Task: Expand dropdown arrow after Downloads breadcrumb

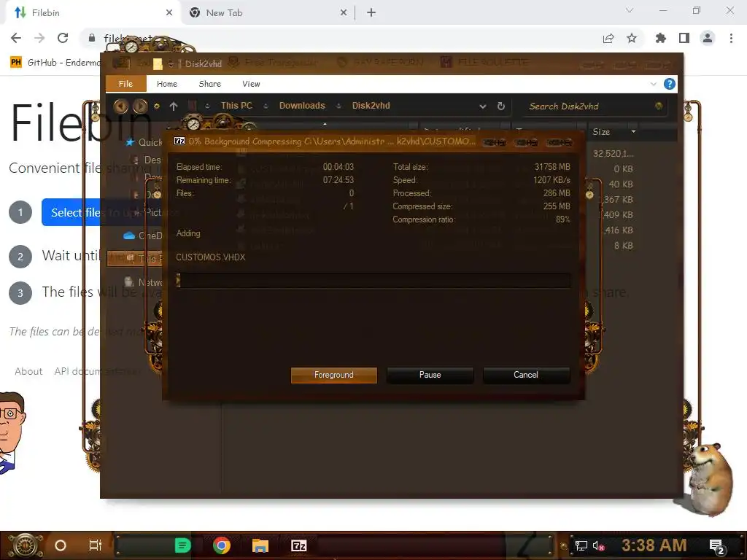Action: tap(338, 106)
